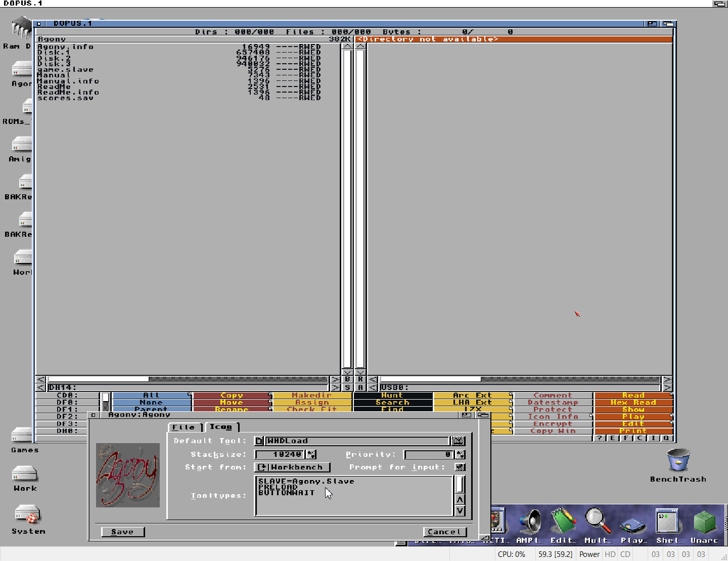
Task: Click the Assign button
Action: click(312, 402)
